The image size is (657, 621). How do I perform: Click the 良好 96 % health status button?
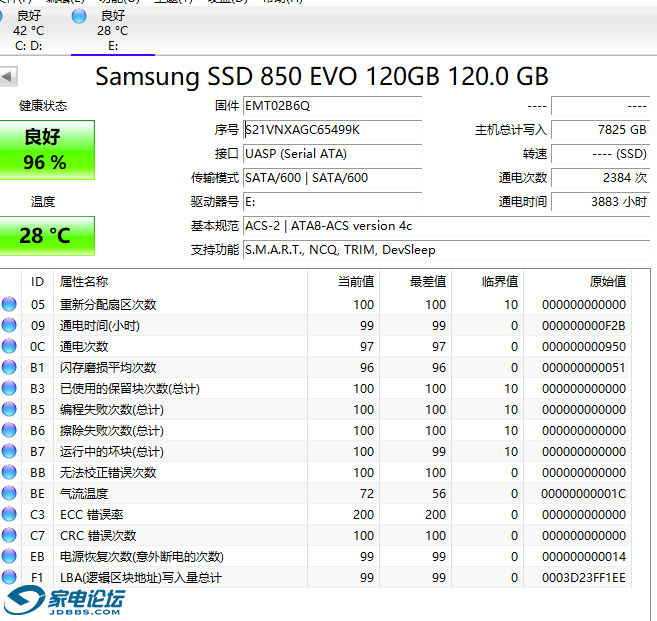[47, 150]
